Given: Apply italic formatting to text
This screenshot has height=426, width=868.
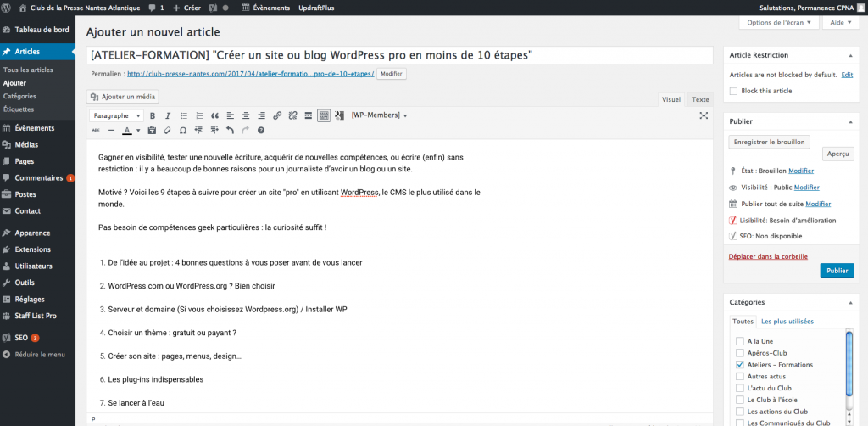Looking at the screenshot, I should (168, 115).
